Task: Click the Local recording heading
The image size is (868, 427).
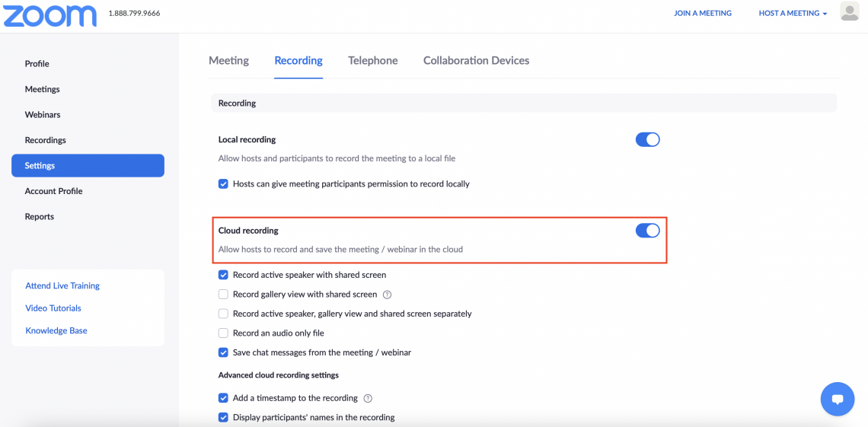Action: click(247, 139)
